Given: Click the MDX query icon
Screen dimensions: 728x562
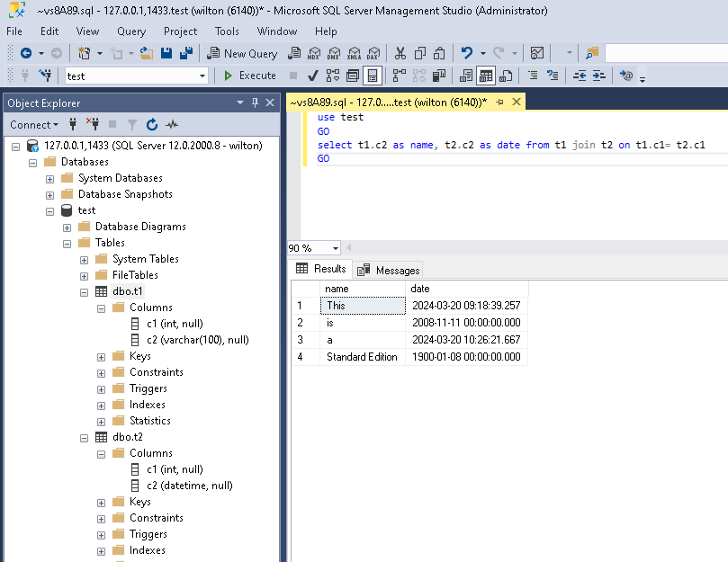Looking at the screenshot, I should (314, 53).
